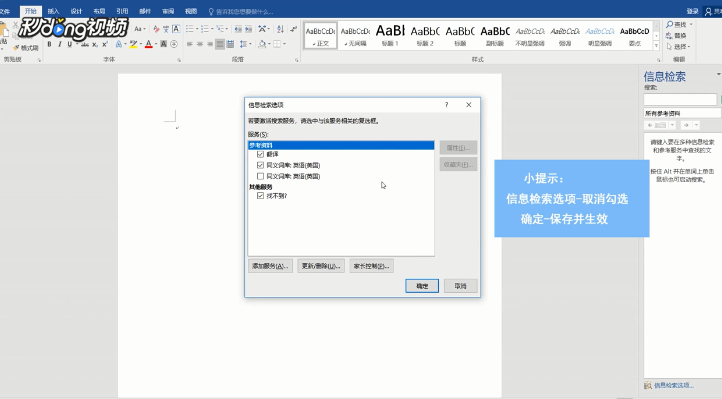Select the 参考资料 category row
Screen dimensions: 722x399
pyautogui.click(x=341, y=145)
